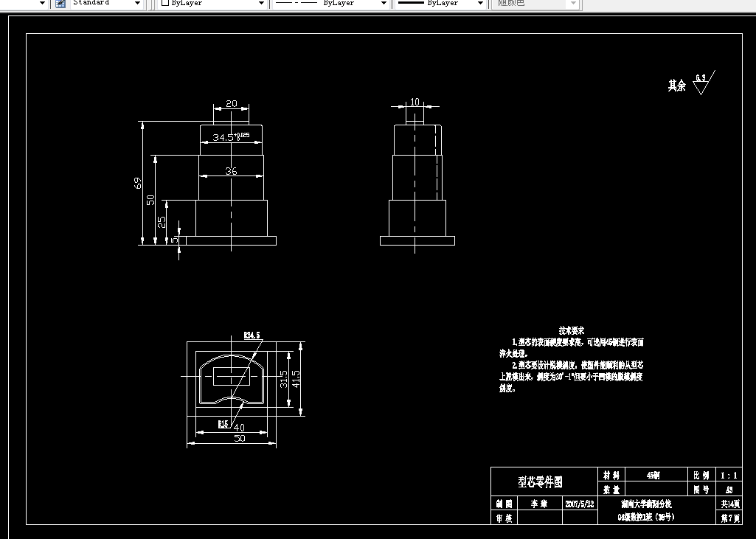Click the A3 sheet size value
The height and width of the screenshot is (539, 756).
tap(729, 490)
